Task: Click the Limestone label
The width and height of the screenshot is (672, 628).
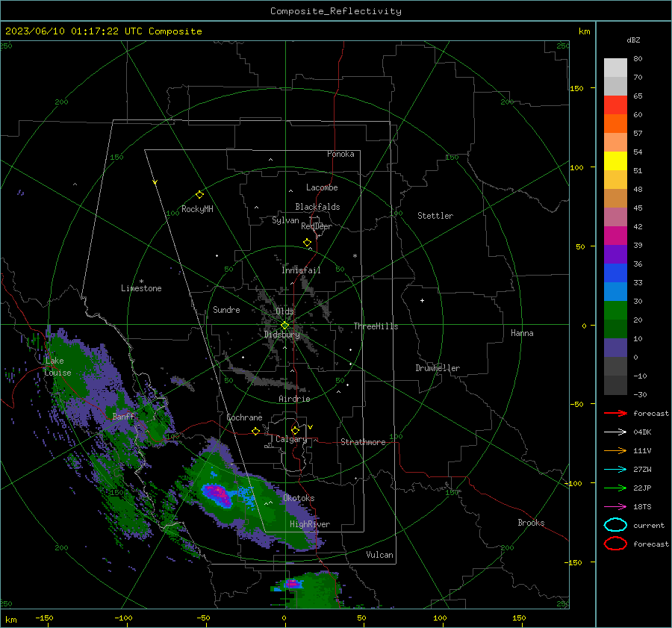Action: click(x=141, y=288)
